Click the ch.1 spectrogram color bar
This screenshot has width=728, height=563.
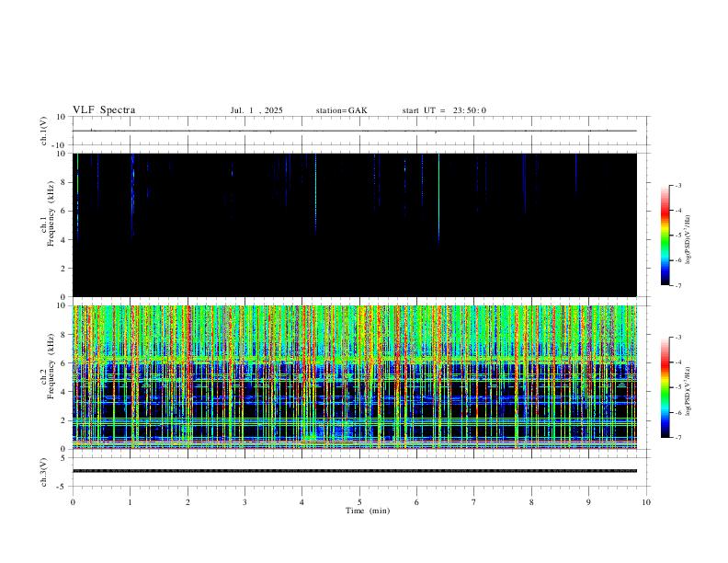(665, 236)
